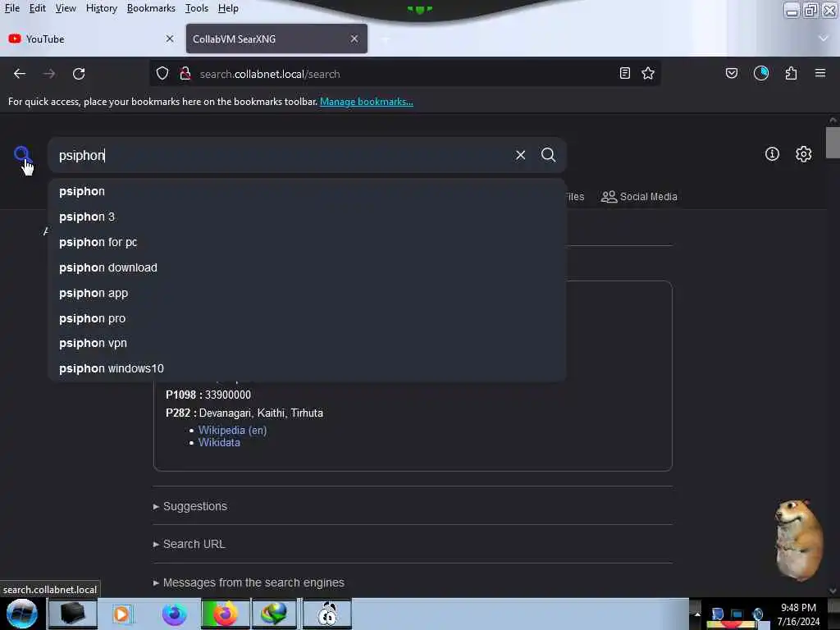
Task: Clear the search box with X icon
Action: click(520, 155)
